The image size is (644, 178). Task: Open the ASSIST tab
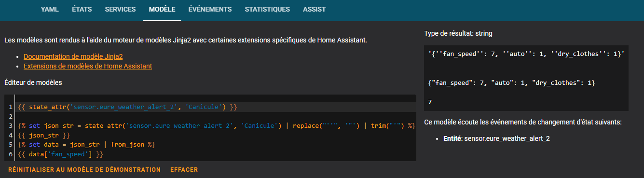coord(314,9)
